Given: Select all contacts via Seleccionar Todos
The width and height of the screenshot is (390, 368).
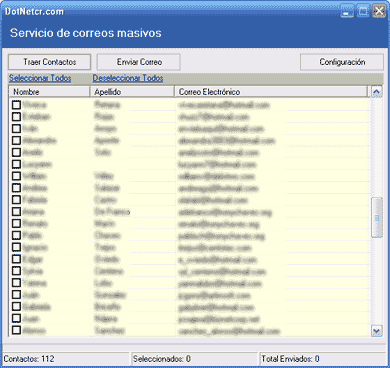Looking at the screenshot, I should (x=40, y=78).
